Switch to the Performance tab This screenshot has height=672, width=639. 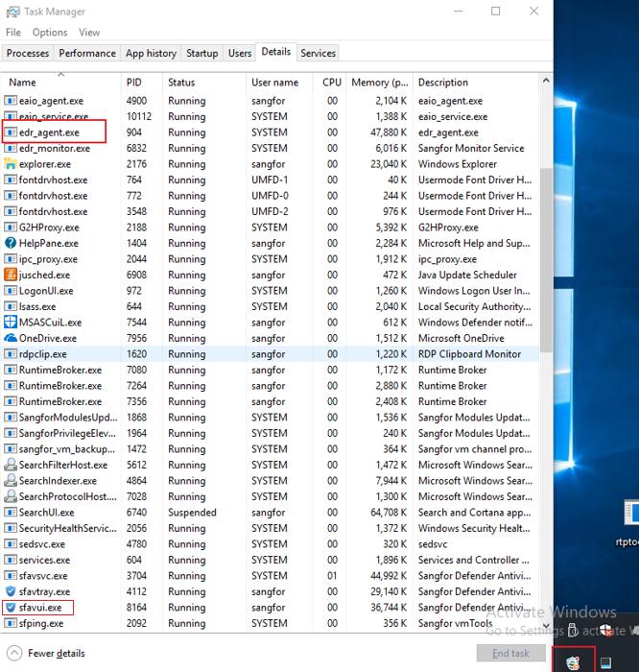pos(87,54)
